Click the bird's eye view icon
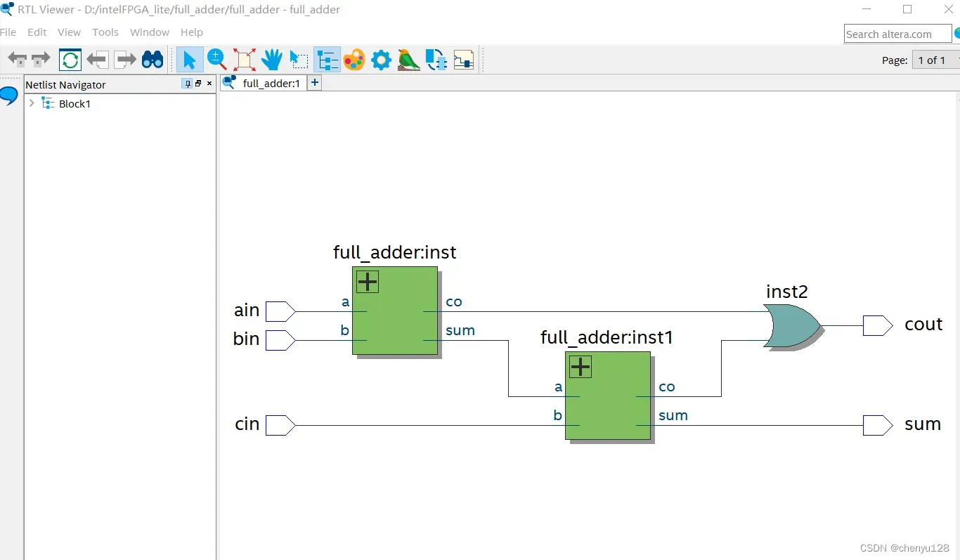This screenshot has width=960, height=560. (x=408, y=60)
